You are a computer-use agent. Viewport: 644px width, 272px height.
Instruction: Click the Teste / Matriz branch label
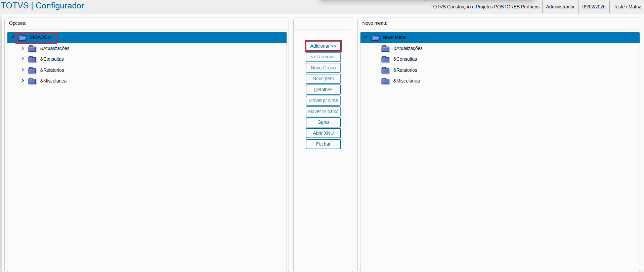627,7
